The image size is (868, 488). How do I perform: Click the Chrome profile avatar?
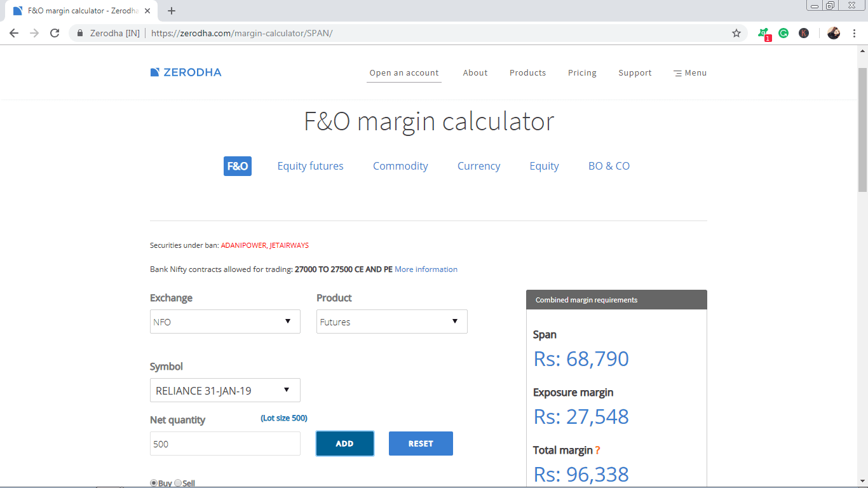point(834,32)
